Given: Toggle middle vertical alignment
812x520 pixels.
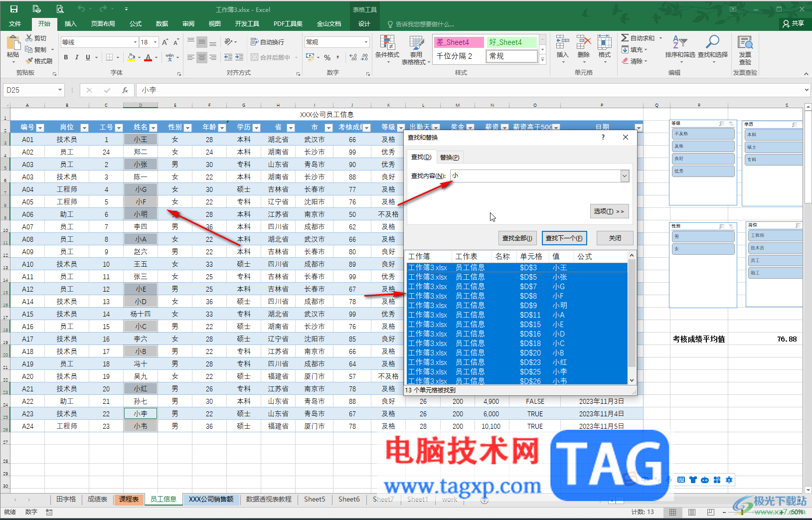Looking at the screenshot, I should pos(202,42).
